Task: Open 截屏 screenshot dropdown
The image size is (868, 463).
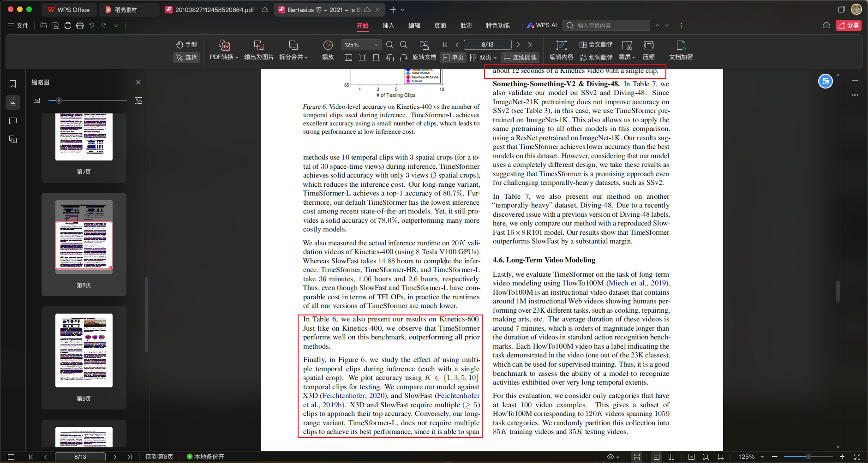Action: click(x=627, y=51)
